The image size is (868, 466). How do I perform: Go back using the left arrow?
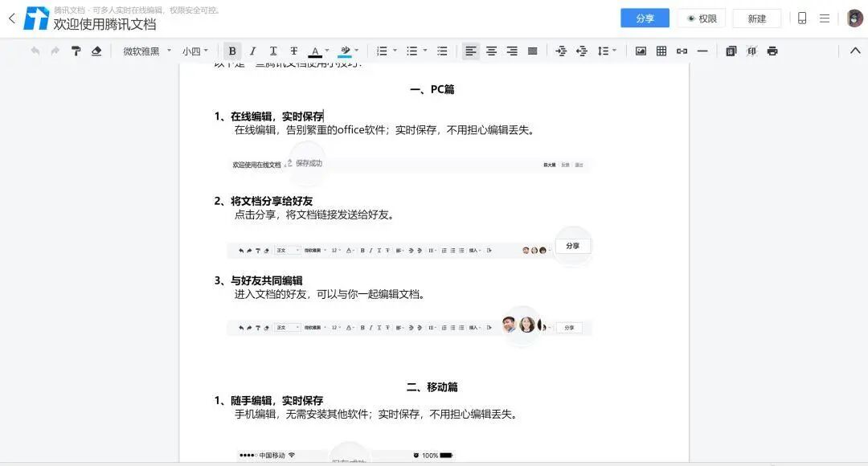pos(11,18)
